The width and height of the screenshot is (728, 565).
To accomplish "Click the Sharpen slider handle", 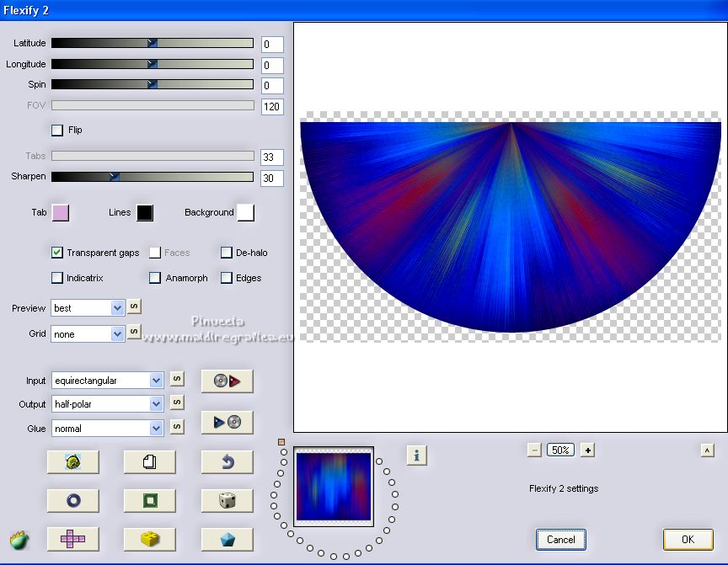I will (x=115, y=176).
